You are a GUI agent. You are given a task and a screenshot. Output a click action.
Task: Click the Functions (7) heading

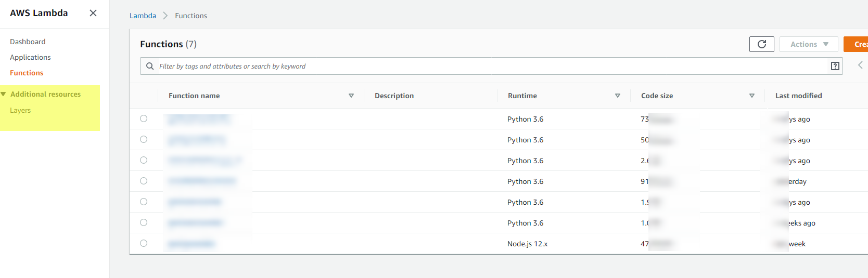(x=168, y=44)
